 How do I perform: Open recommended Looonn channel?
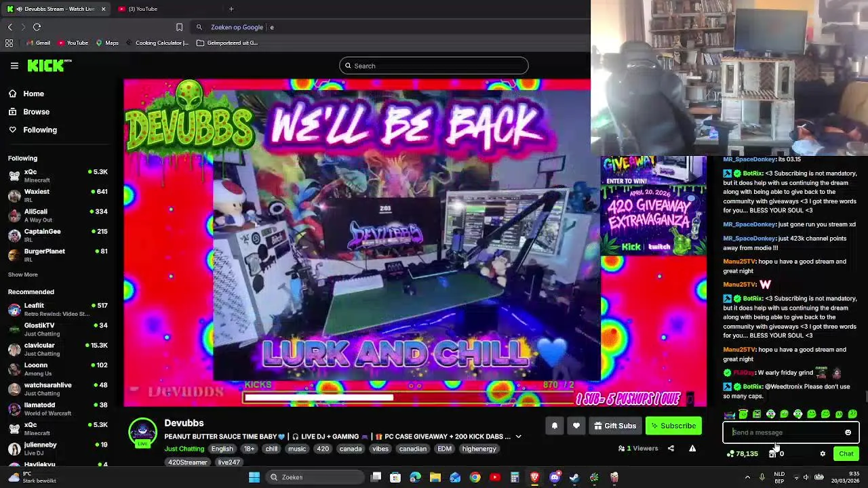click(x=58, y=369)
